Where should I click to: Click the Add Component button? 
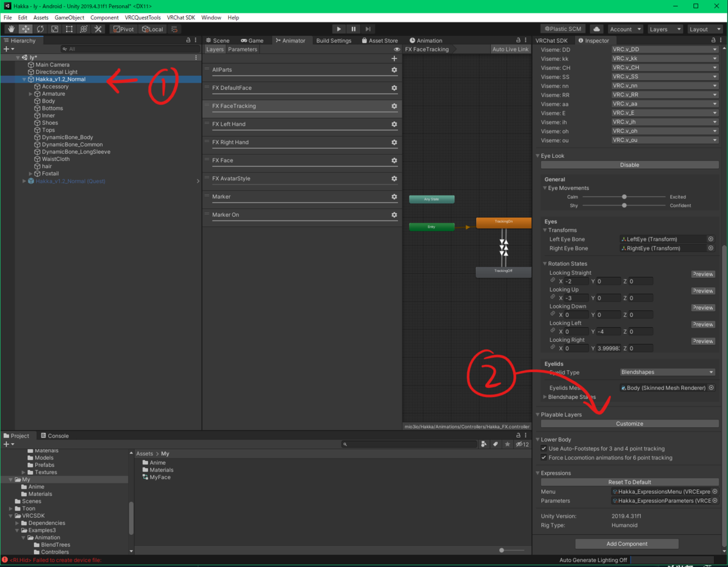tap(627, 544)
